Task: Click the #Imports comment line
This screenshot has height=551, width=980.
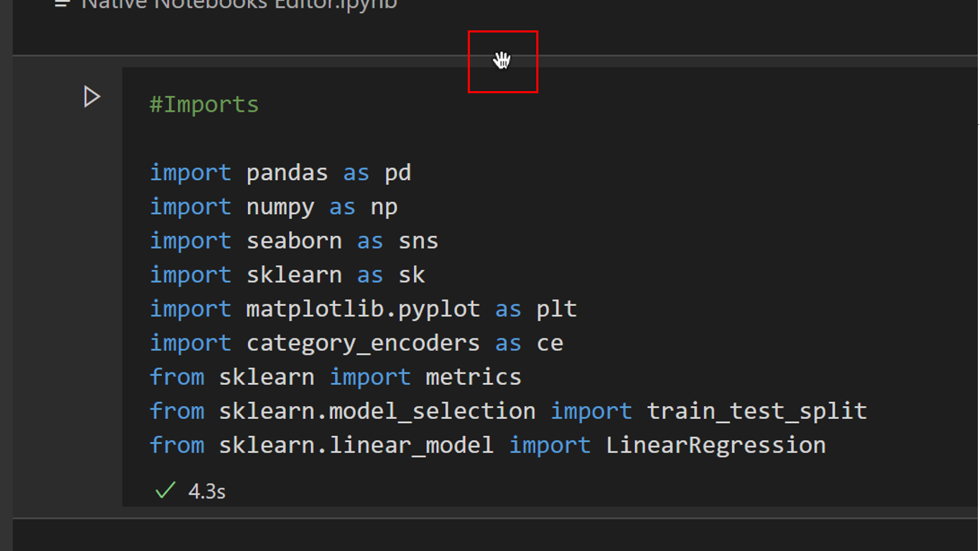Action: coord(203,104)
